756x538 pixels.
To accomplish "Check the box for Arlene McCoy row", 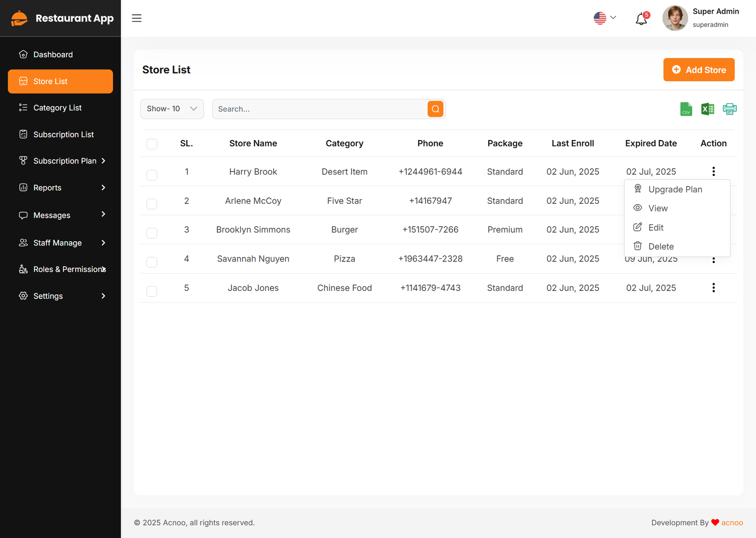I will [152, 204].
